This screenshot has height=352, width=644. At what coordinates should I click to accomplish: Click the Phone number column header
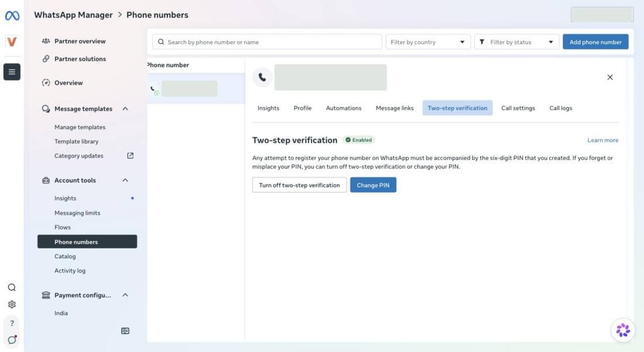[x=168, y=65]
